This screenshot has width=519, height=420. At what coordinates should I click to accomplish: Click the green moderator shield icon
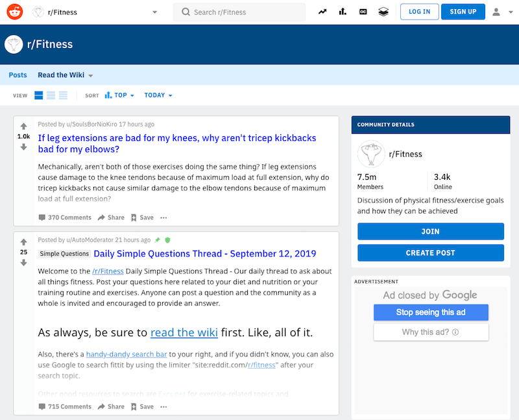pyautogui.click(x=167, y=240)
